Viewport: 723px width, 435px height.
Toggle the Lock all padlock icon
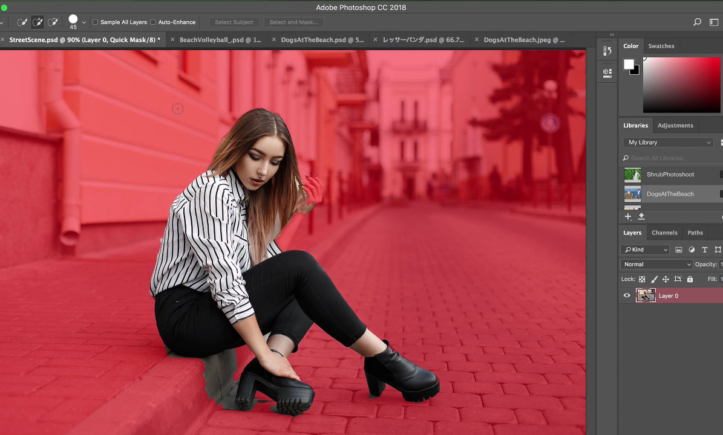click(690, 279)
